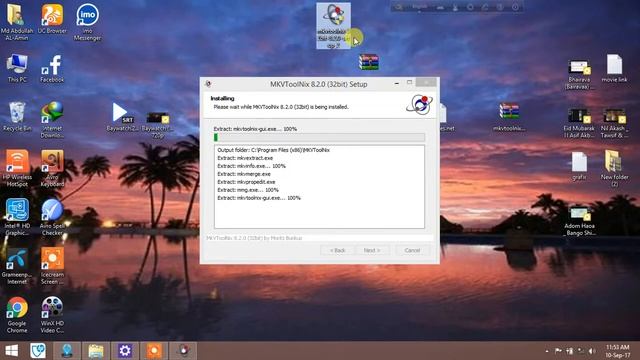Select the Adom Haoa Bango Shi... file

tap(579, 221)
